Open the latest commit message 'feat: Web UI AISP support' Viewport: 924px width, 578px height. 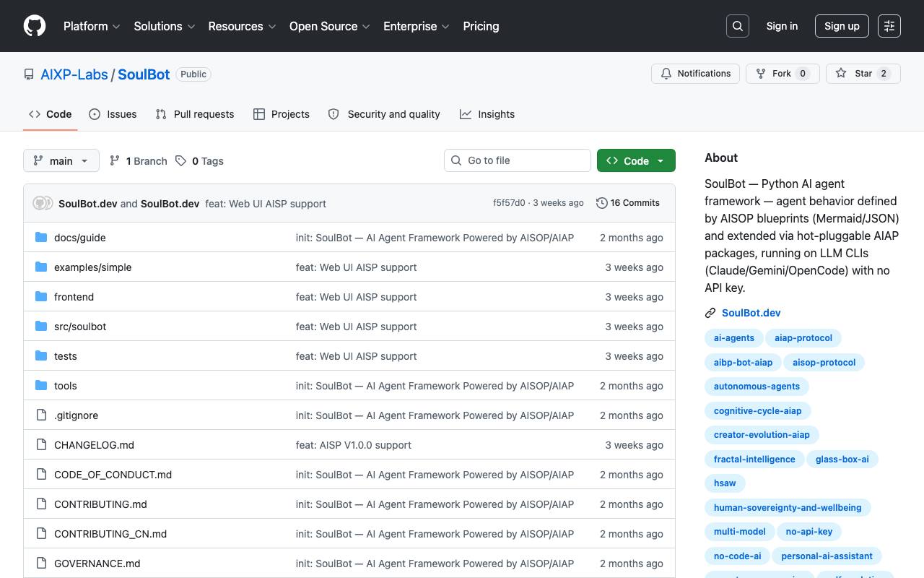coord(266,204)
